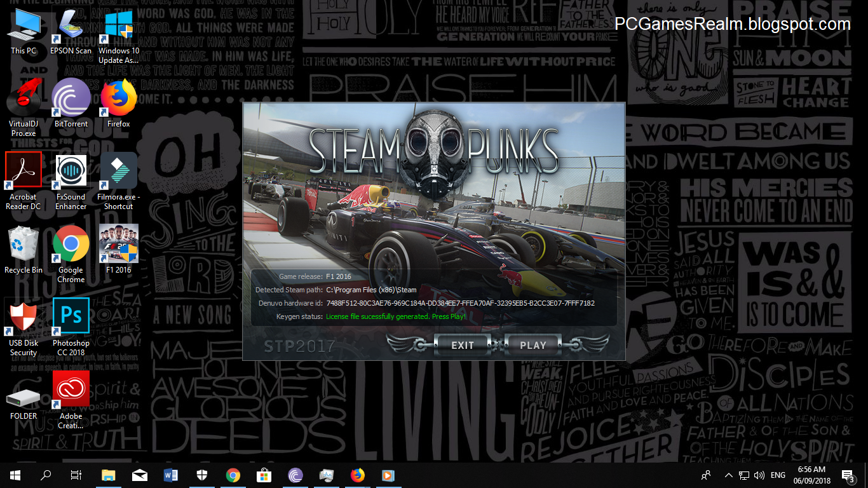Screen dimensions: 868x488
Task: Open Windows Defender shield in the taskbar
Action: [202, 475]
